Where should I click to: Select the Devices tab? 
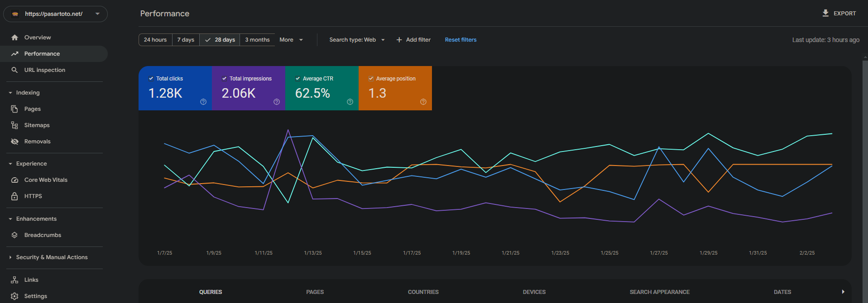point(534,292)
